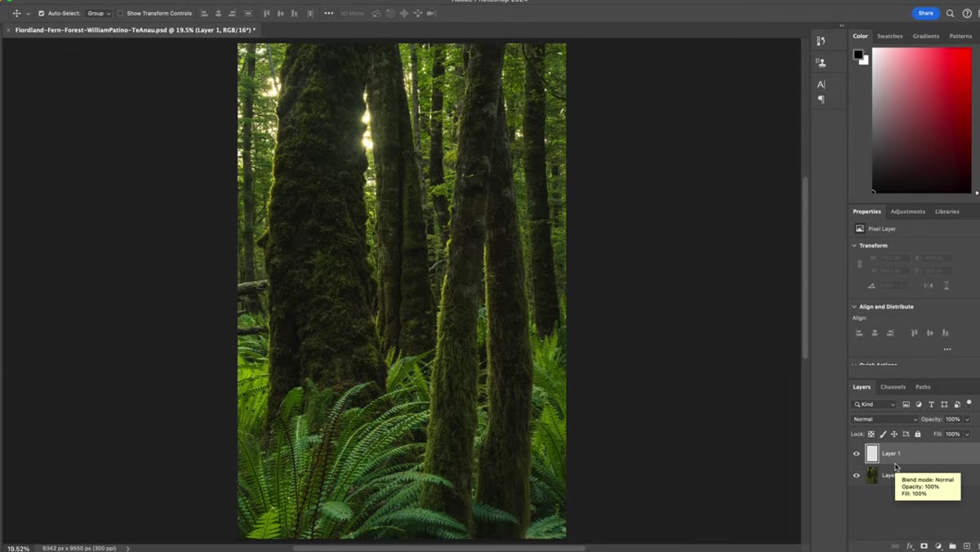Image resolution: width=980 pixels, height=552 pixels.
Task: Toggle layer filtering on/off switch
Action: point(969,403)
